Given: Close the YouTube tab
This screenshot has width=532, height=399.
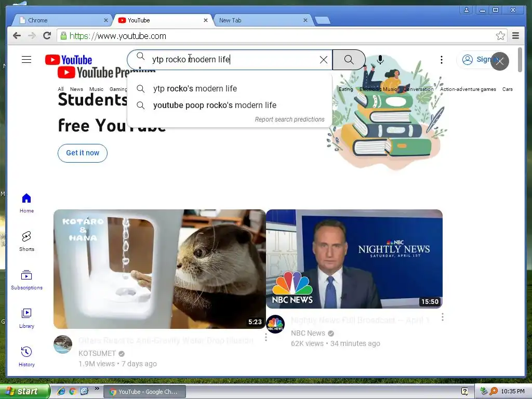Looking at the screenshot, I should click(x=206, y=20).
